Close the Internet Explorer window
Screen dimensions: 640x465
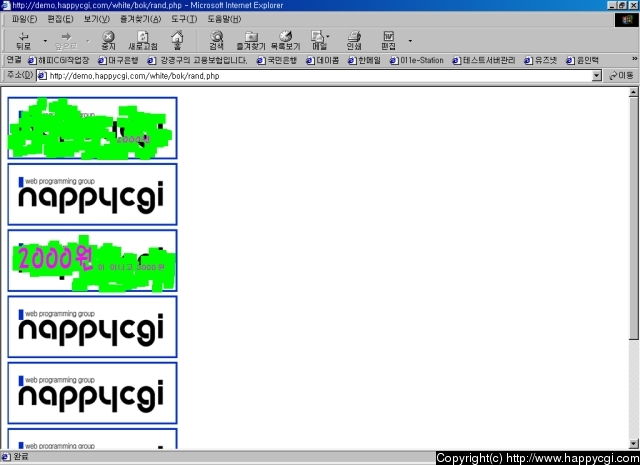(x=633, y=5)
